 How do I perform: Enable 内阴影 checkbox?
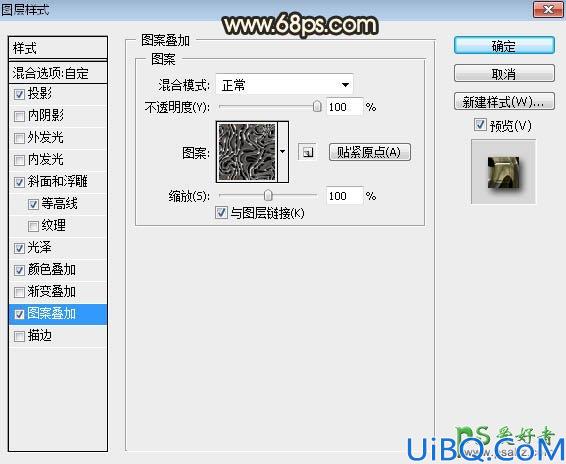(19, 117)
